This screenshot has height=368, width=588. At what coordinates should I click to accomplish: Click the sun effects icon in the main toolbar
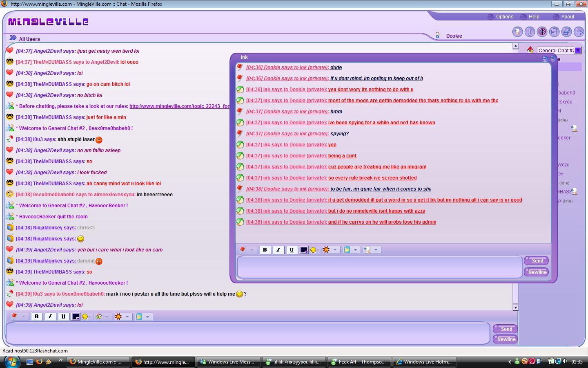(x=118, y=316)
